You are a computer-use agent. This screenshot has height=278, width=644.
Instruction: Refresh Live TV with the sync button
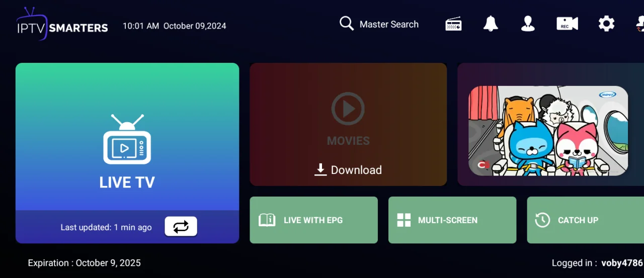[x=181, y=226]
